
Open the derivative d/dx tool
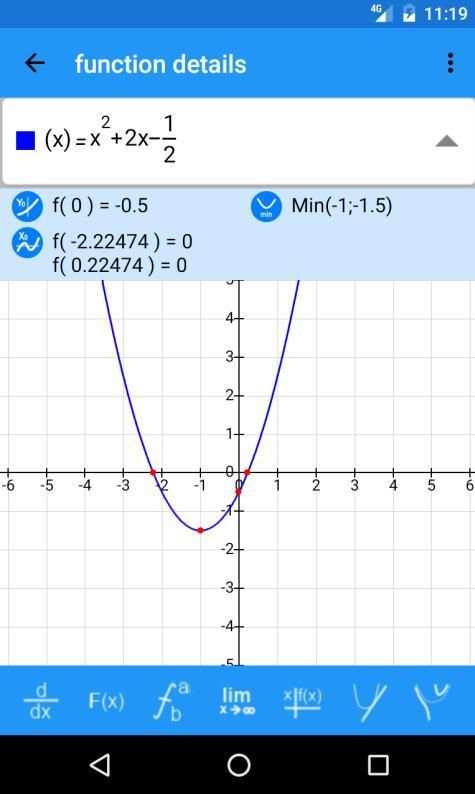41,701
